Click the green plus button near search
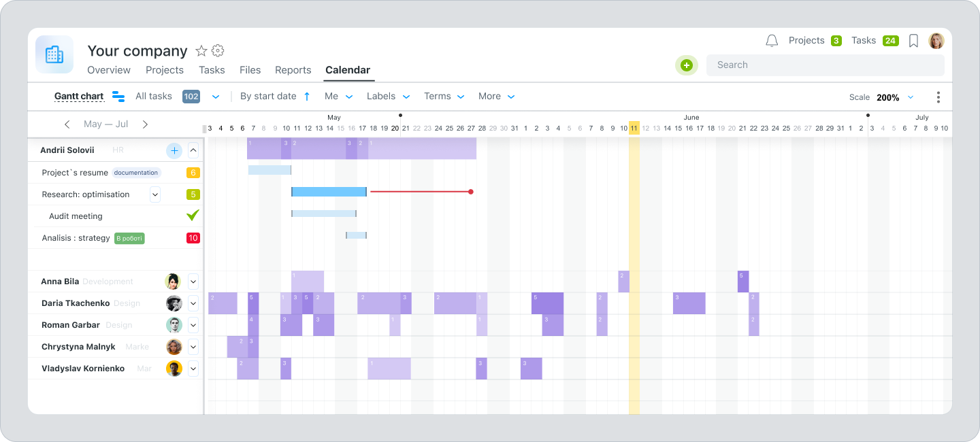 coord(687,65)
